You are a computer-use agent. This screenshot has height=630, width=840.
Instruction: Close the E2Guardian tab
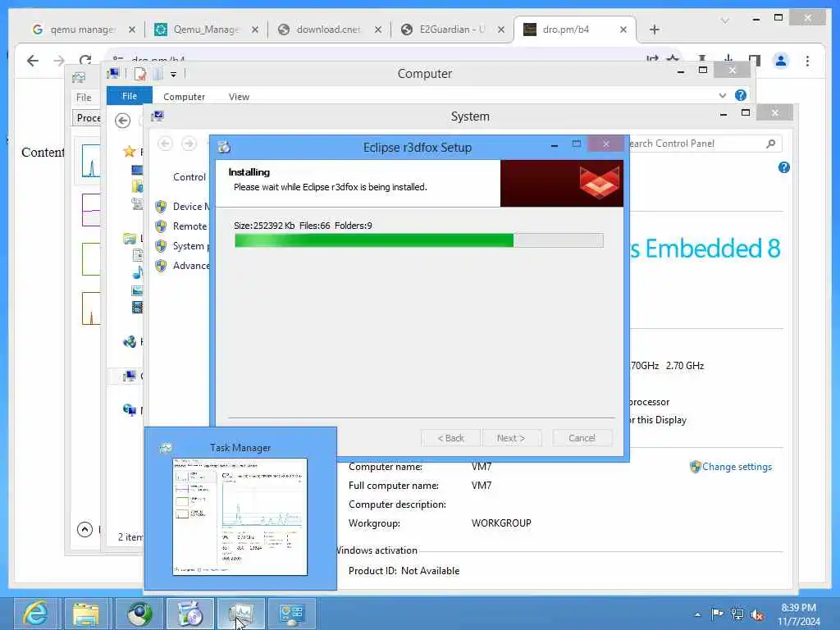[x=501, y=30]
